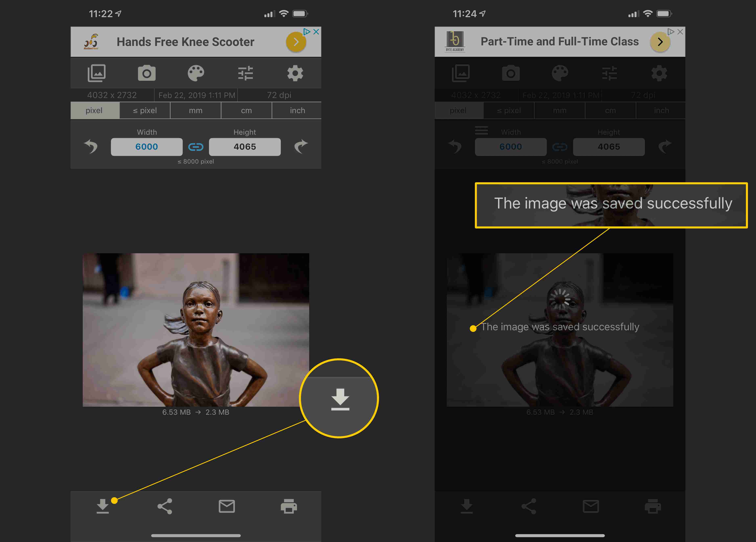Click the undo/rotate-left arrow button
Viewport: 756px width, 542px height.
pos(91,146)
